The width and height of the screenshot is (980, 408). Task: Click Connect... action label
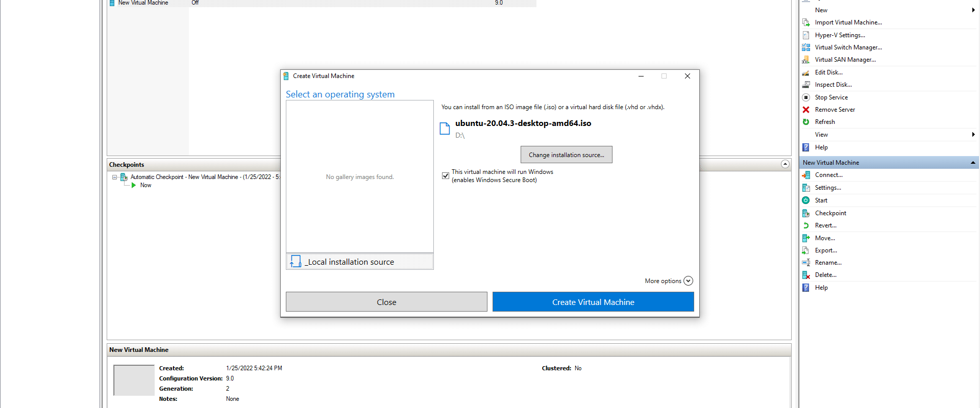point(828,175)
